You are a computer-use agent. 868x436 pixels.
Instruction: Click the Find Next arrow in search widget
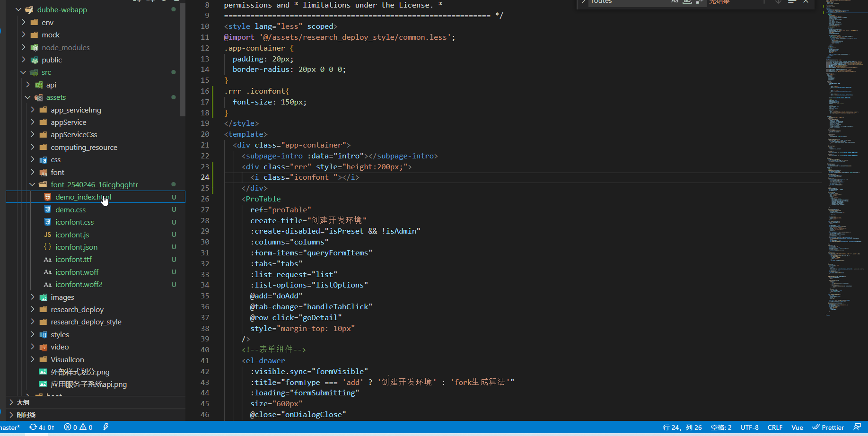pyautogui.click(x=777, y=2)
